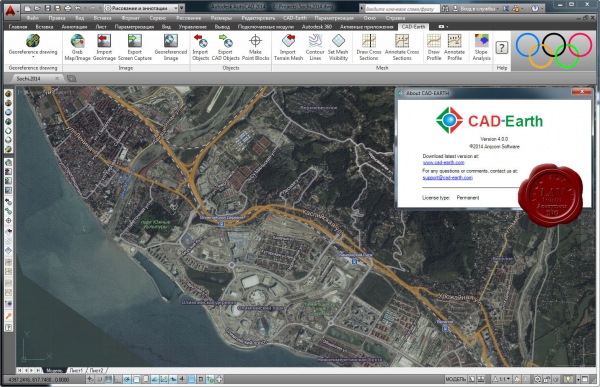Toggle Snap Mode in status bar
The width and height of the screenshot is (600, 387).
click(99, 379)
